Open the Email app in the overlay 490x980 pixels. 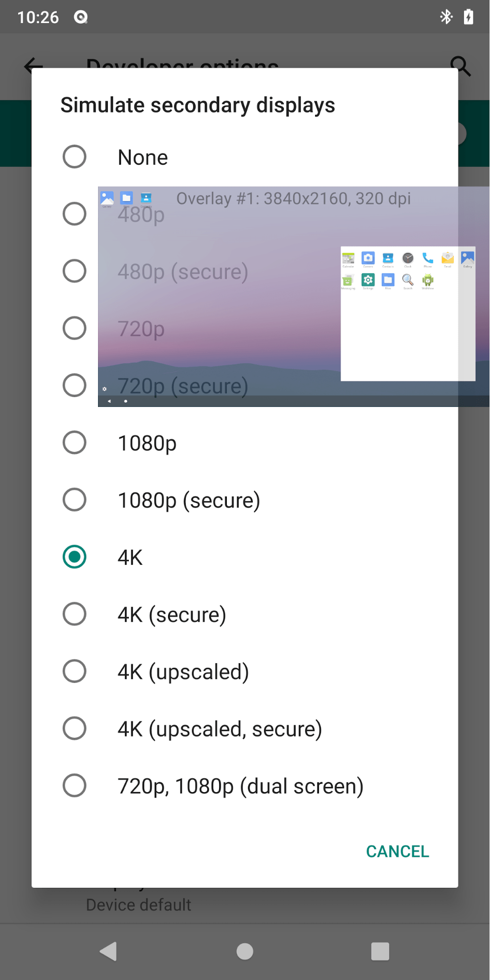tap(447, 258)
